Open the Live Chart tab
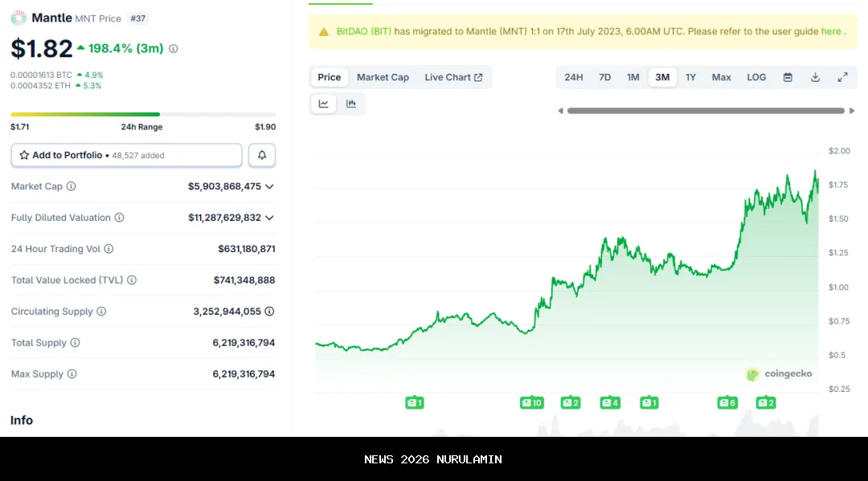Image resolution: width=868 pixels, height=481 pixels. pos(453,77)
